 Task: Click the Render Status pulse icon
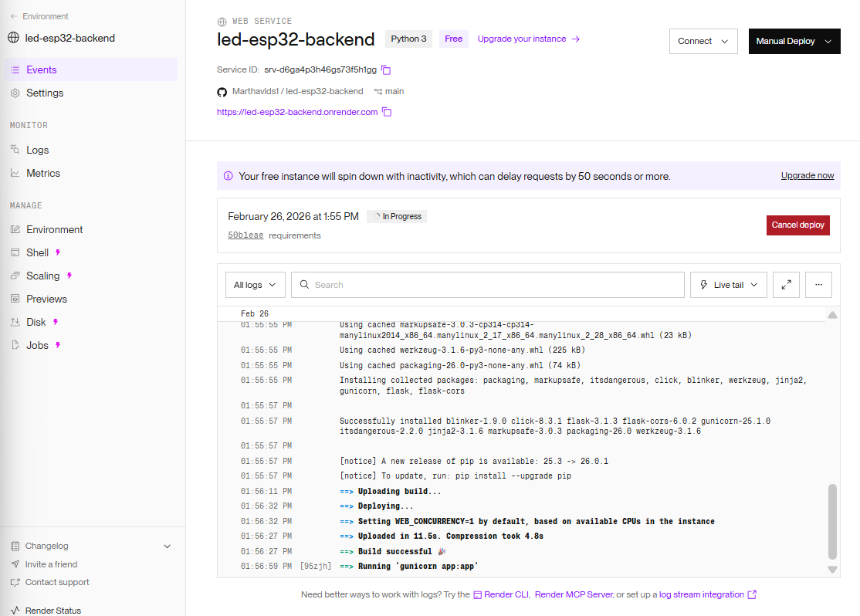coord(15,610)
